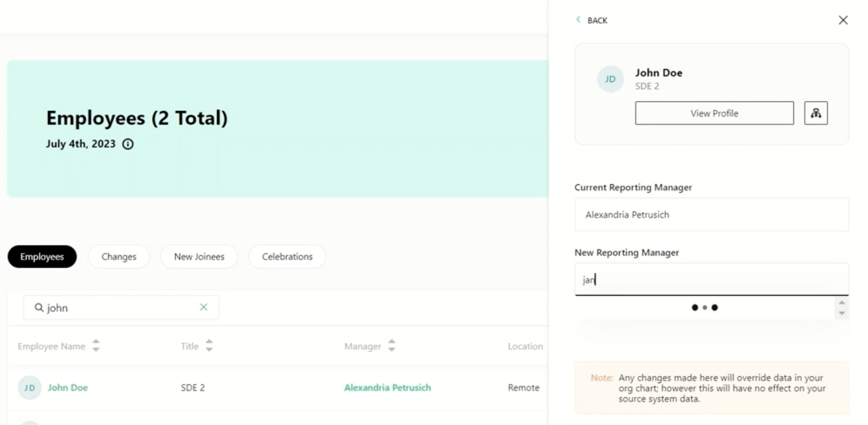The image size is (868, 425).
Task: Click the Title header label
Action: 190,346
